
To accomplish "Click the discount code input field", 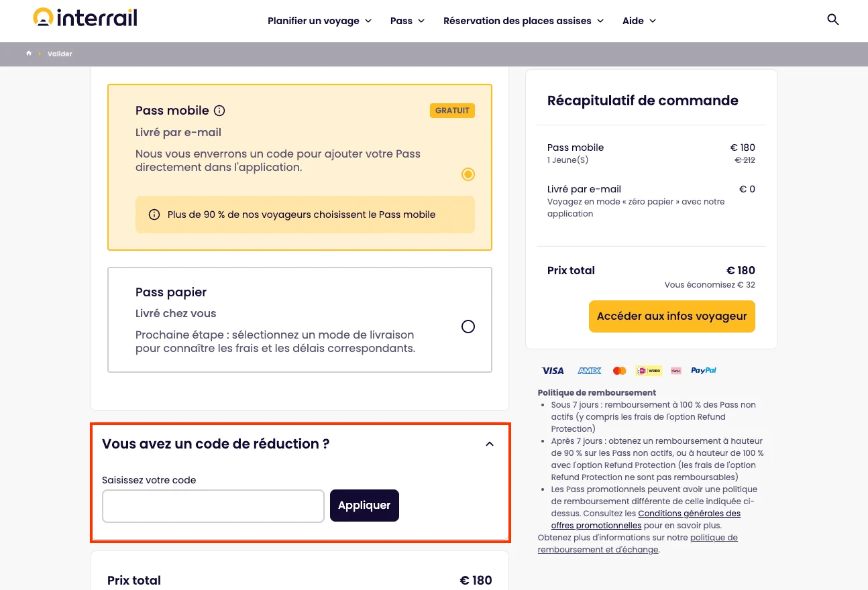I will pyautogui.click(x=213, y=506).
